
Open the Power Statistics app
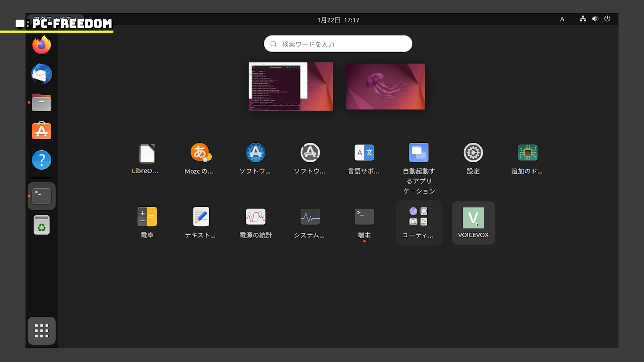click(x=256, y=217)
